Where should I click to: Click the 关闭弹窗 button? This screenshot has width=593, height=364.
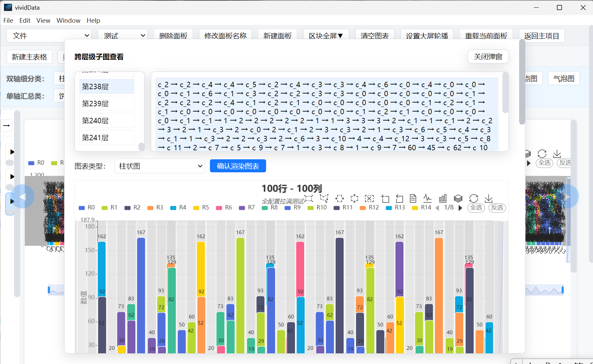[x=488, y=56]
